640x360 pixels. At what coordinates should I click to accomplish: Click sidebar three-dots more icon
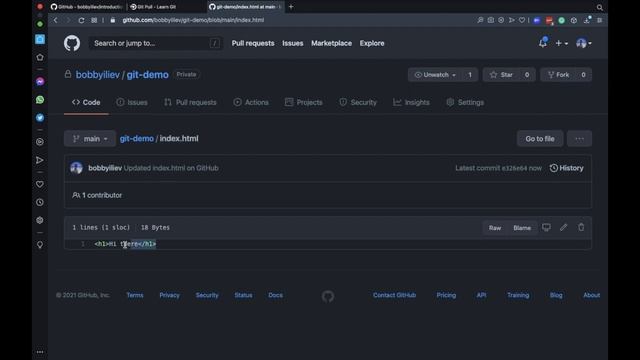[x=40, y=352]
